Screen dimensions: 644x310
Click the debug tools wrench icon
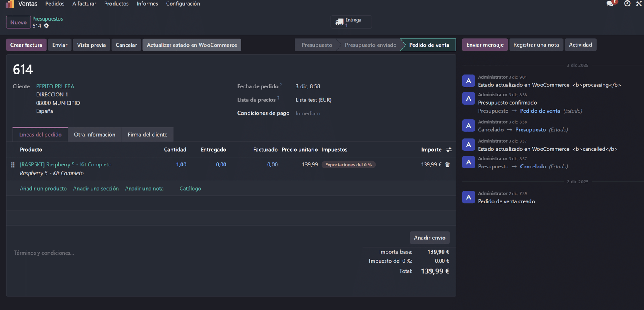click(x=639, y=4)
